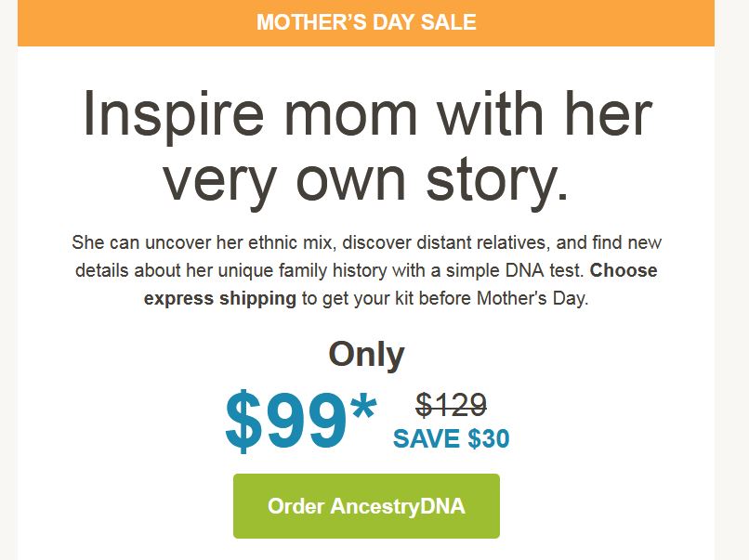The image size is (749, 560).
Task: Click the words 'She can uncover'
Action: click(142, 242)
